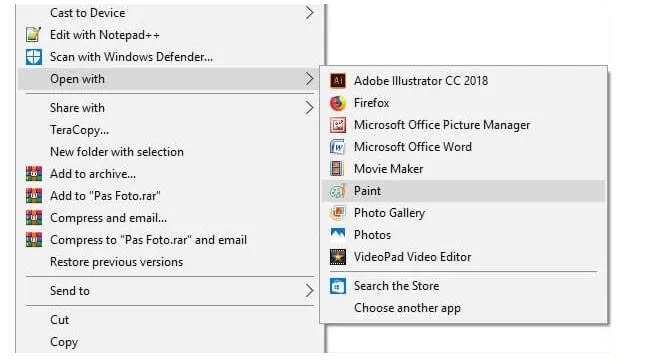Click the Microsoft Office Picture Manager icon
The height and width of the screenshot is (363, 650).
pyautogui.click(x=337, y=125)
